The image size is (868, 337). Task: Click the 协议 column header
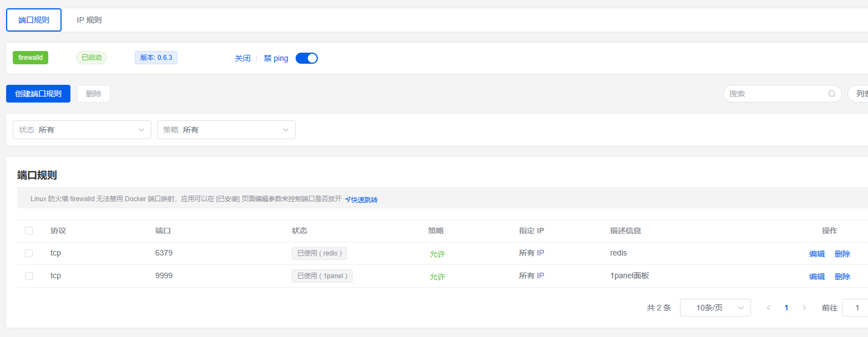(58, 231)
